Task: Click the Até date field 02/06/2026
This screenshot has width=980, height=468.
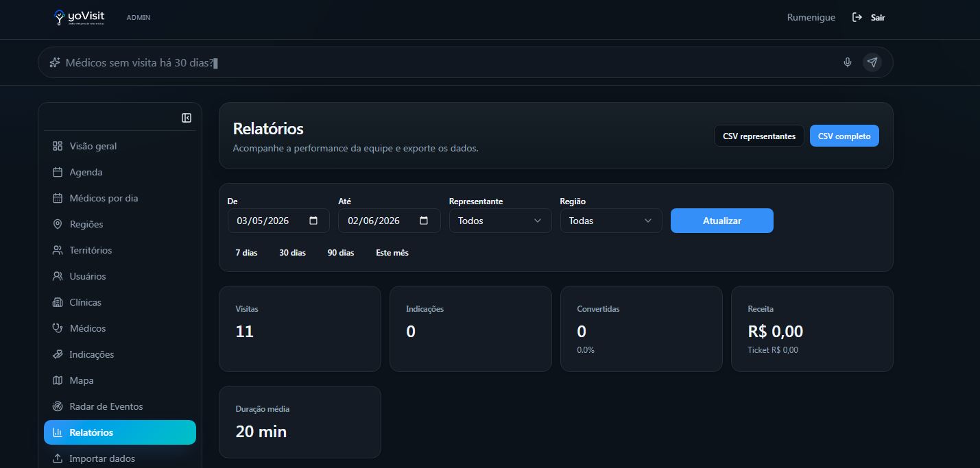Action: 390,221
